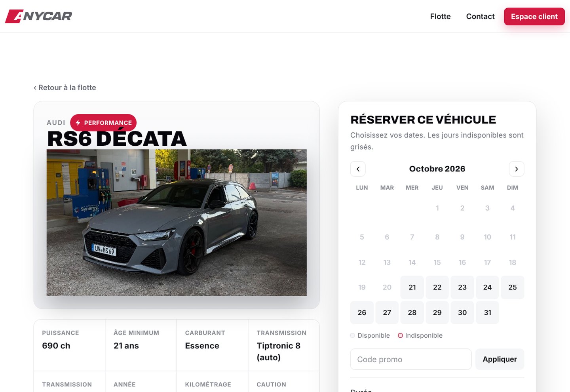570x392 pixels.
Task: Go to next month in calendar
Action: [x=517, y=169]
